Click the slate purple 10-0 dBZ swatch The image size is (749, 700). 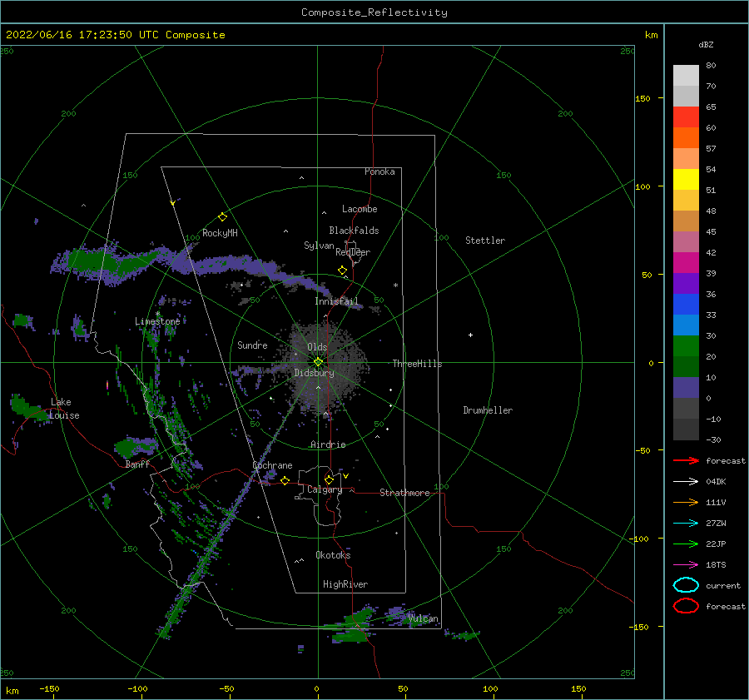pos(686,388)
